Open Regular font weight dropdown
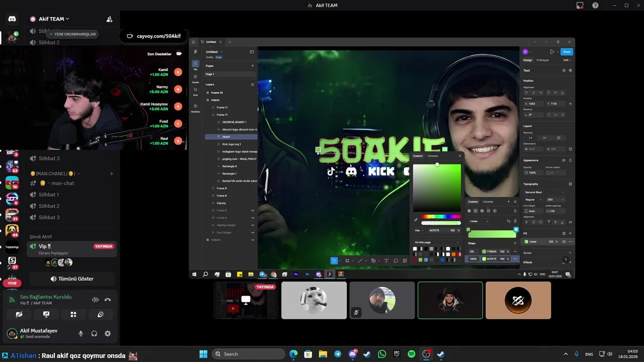This screenshot has width=644, height=362. pos(534,200)
